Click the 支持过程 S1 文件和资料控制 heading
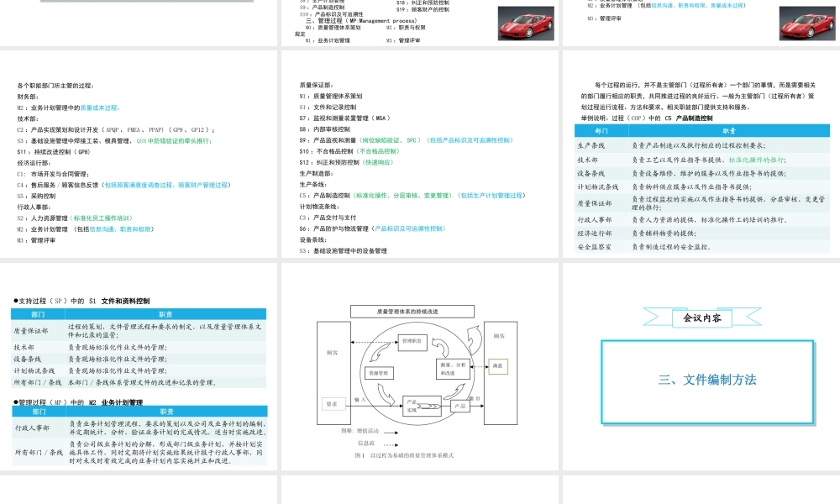840x504 pixels. [81, 301]
